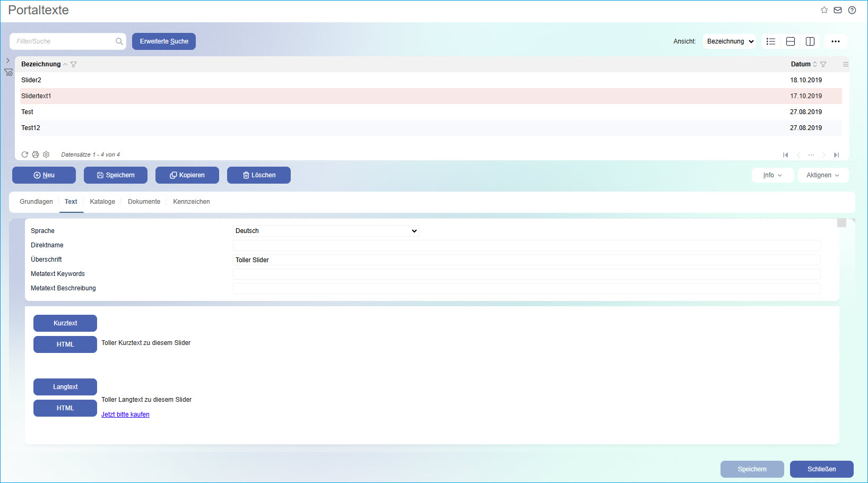Switch to the Dokumente tab
This screenshot has height=483, width=868.
144,202
